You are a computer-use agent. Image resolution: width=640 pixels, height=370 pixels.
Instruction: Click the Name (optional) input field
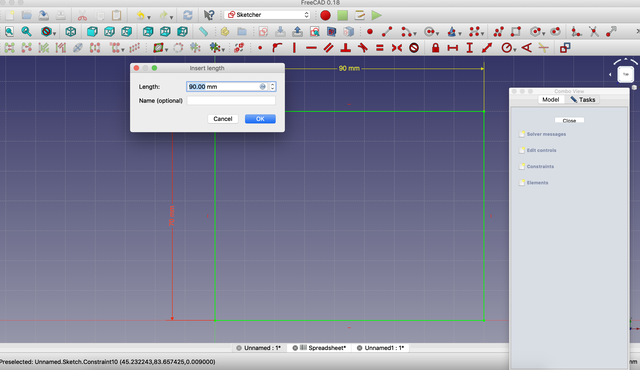tap(231, 100)
